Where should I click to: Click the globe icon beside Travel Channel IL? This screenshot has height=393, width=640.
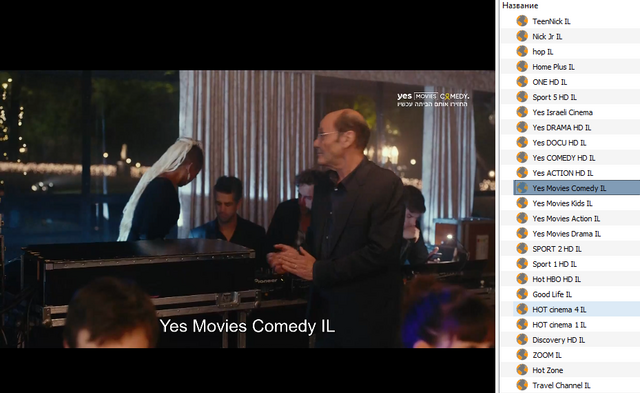522,385
